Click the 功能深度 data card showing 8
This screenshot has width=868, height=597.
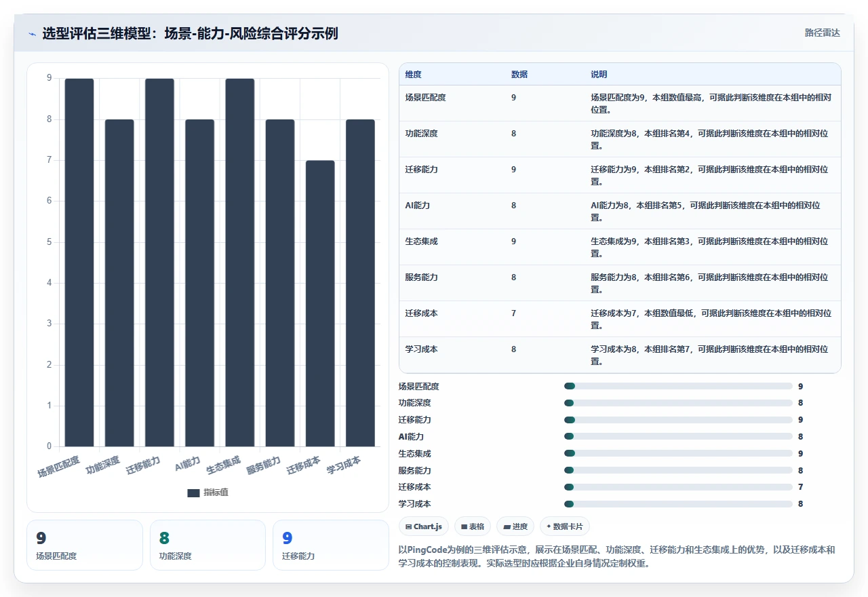point(208,545)
